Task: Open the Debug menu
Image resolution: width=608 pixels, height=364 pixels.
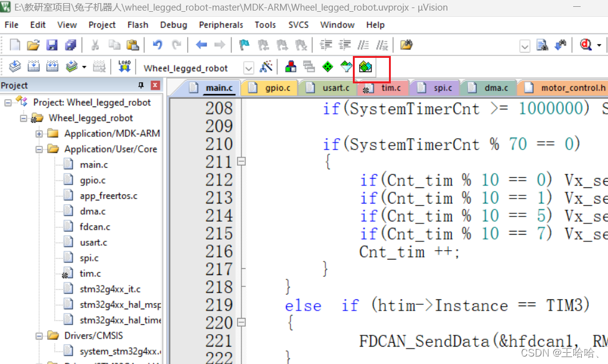Action: click(174, 25)
